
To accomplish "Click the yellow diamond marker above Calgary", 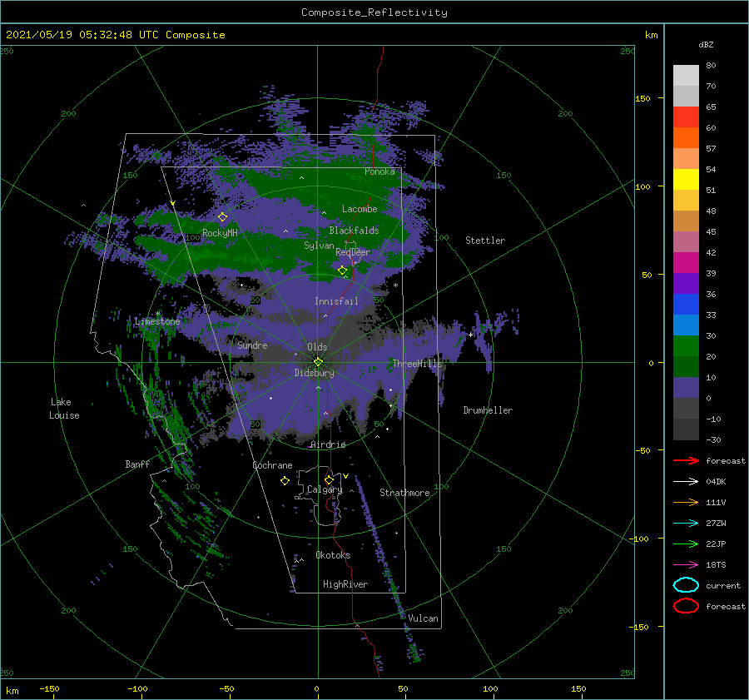I will pos(329,479).
